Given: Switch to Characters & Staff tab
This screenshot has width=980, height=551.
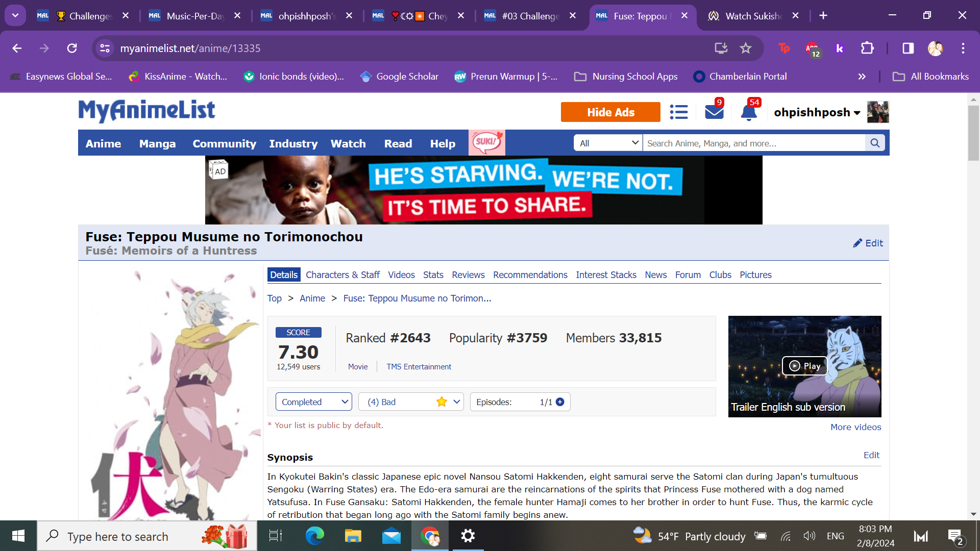Looking at the screenshot, I should pos(342,275).
